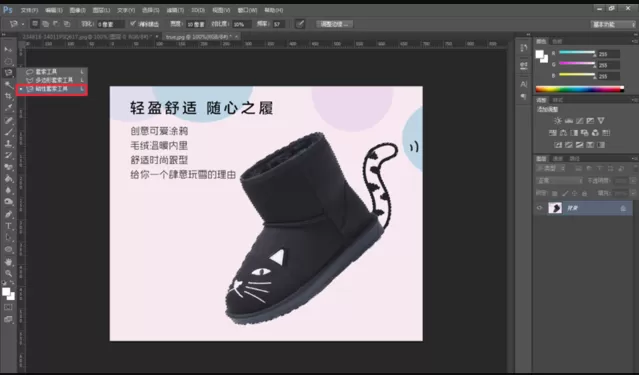The height and width of the screenshot is (375, 639).
Task: Toggle Quick Mask mode below color swatches
Action: (x=8, y=307)
